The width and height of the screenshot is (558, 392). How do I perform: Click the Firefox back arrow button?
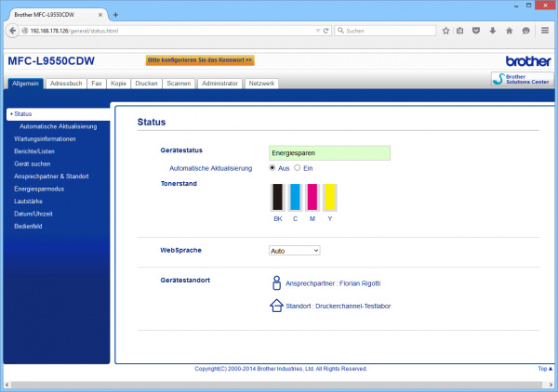pos(13,31)
